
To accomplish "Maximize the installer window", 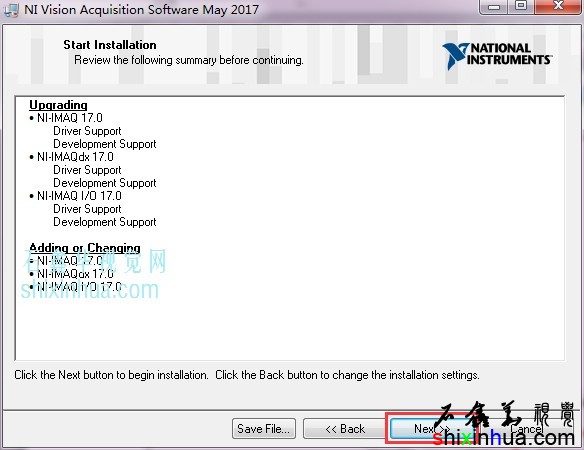I will [x=521, y=6].
